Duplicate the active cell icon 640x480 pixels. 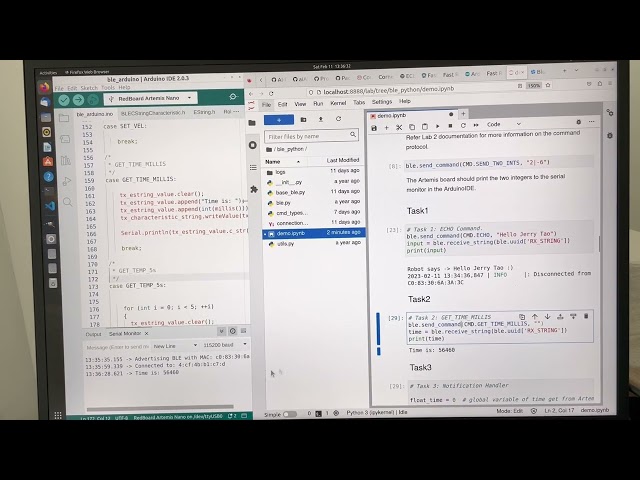tap(522, 317)
